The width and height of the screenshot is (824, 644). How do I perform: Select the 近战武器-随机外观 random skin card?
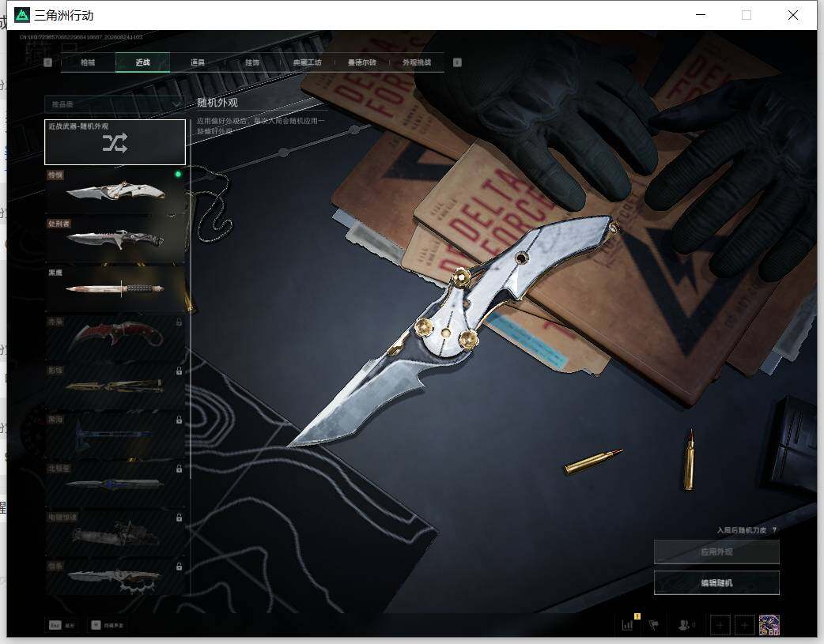pos(115,141)
